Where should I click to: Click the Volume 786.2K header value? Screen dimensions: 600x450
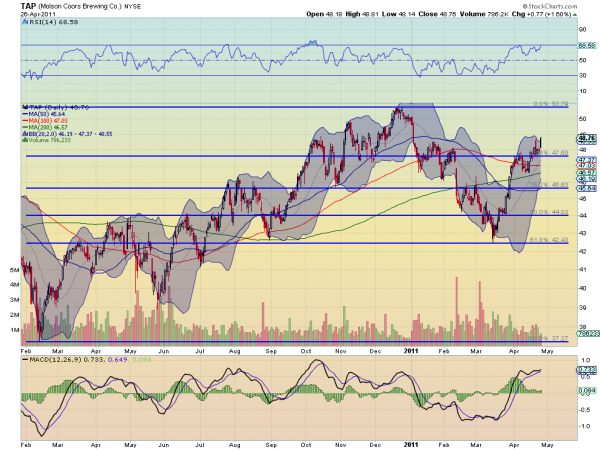(x=484, y=14)
